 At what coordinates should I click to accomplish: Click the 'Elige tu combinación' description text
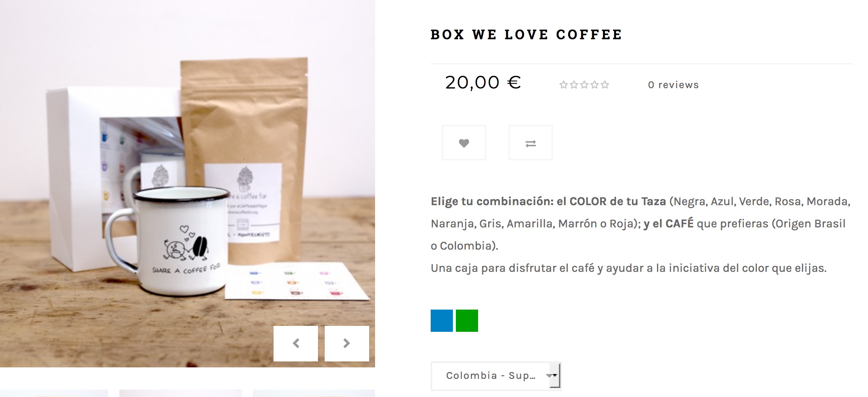coord(491,201)
